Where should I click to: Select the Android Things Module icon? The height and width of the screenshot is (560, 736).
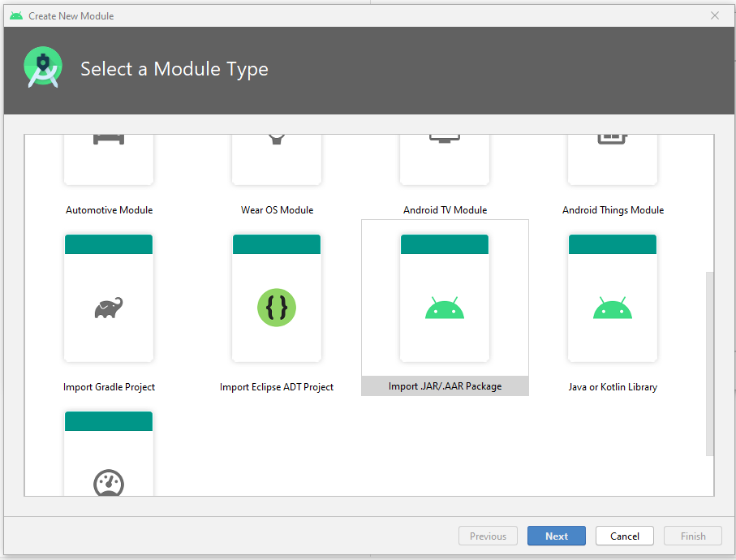pyautogui.click(x=613, y=140)
